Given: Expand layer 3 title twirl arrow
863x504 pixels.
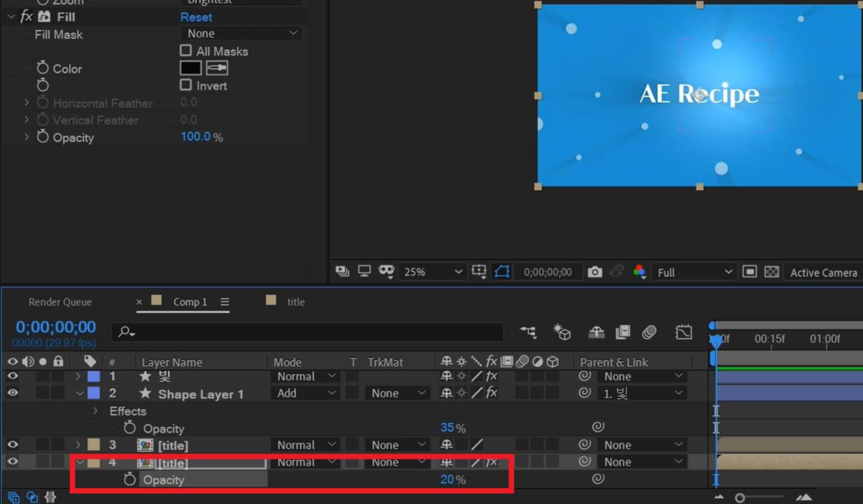Looking at the screenshot, I should pyautogui.click(x=78, y=445).
